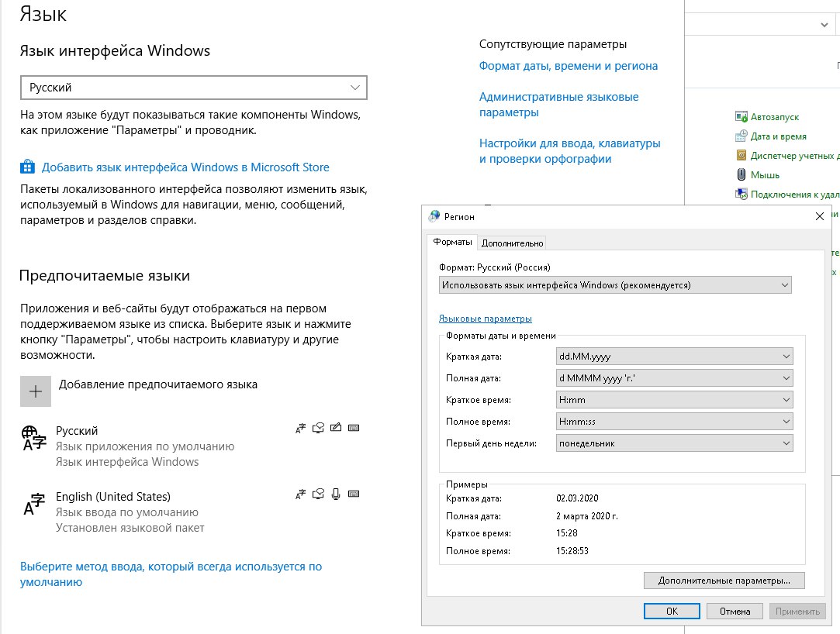Close the Регион dialog
The height and width of the screenshot is (634, 840).
[820, 216]
